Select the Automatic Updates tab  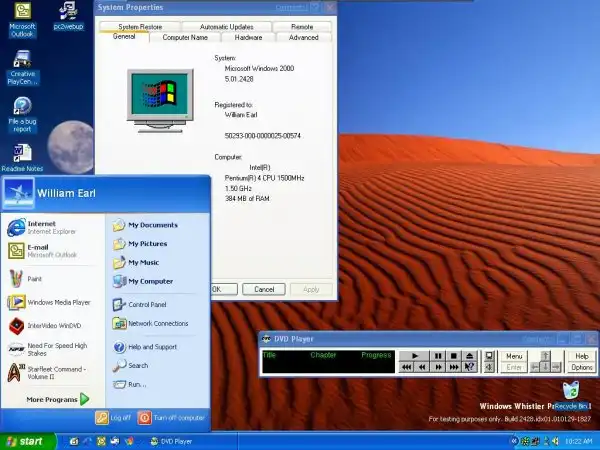pos(226,26)
